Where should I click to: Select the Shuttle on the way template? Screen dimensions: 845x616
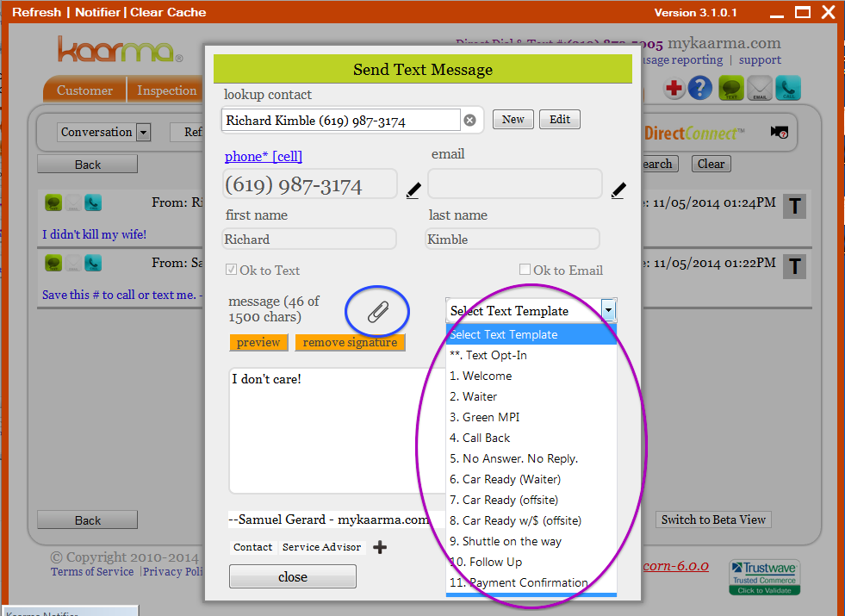[x=531, y=541]
